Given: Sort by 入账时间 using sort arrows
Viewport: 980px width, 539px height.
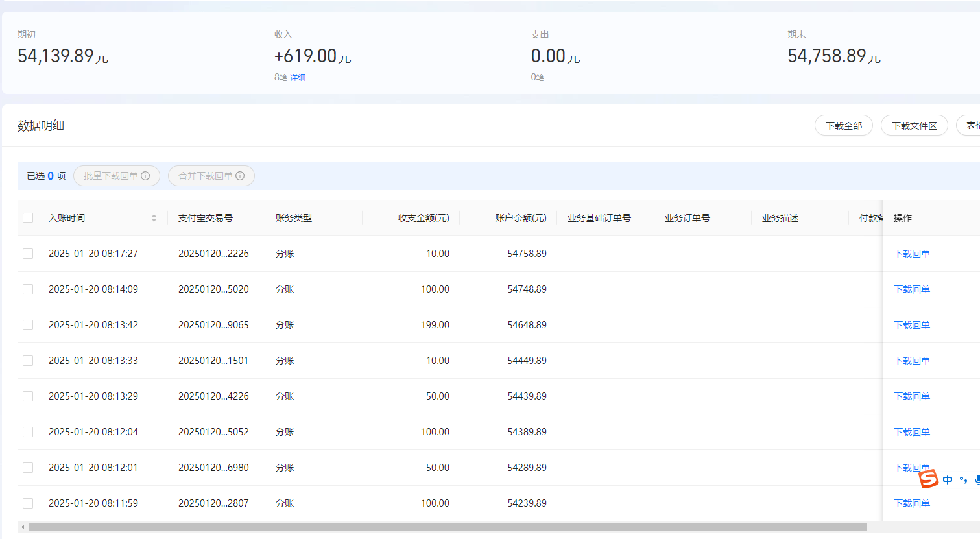Looking at the screenshot, I should point(154,218).
